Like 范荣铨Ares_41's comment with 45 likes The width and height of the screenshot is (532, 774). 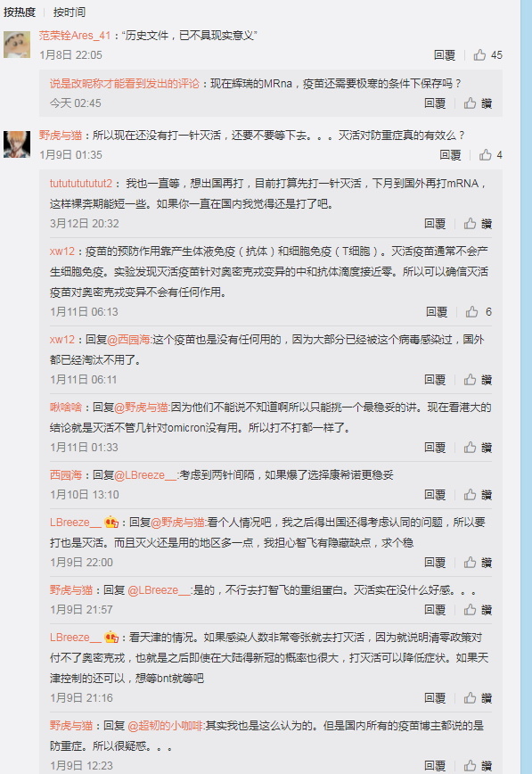(487, 54)
